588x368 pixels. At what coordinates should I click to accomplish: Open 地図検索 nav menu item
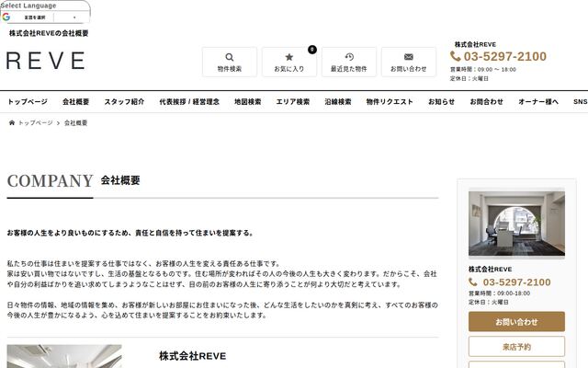248,102
